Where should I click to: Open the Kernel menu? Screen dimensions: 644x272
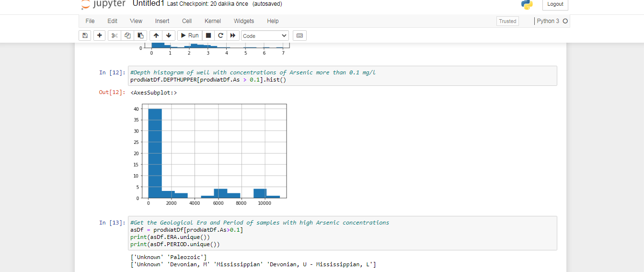coord(213,21)
